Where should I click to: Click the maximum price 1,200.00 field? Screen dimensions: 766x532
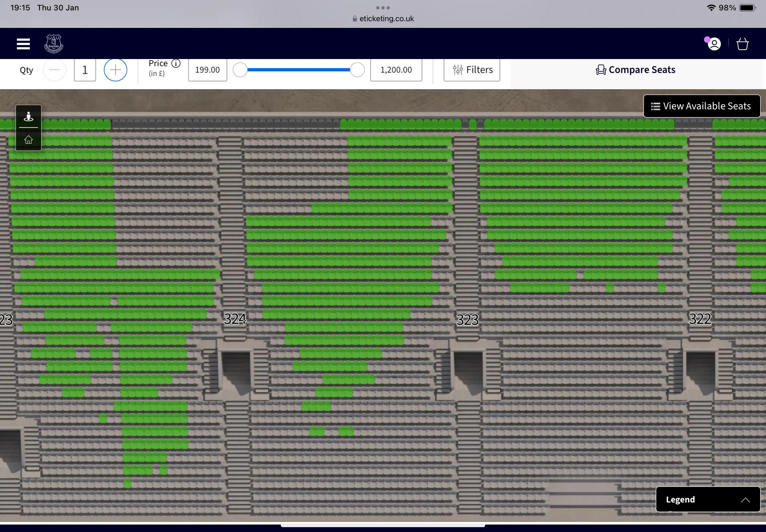tap(396, 70)
